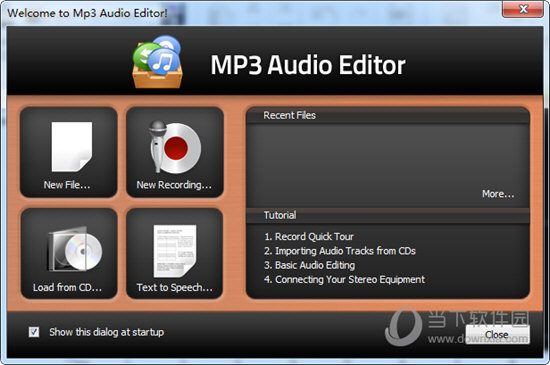Image resolution: width=550 pixels, height=365 pixels.
Task: Click the Close button
Action: [497, 334]
